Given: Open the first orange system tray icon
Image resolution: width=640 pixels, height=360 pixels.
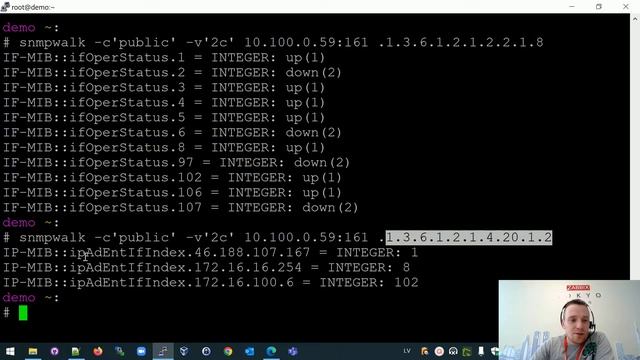Looking at the screenshot, I should pos(424,351).
